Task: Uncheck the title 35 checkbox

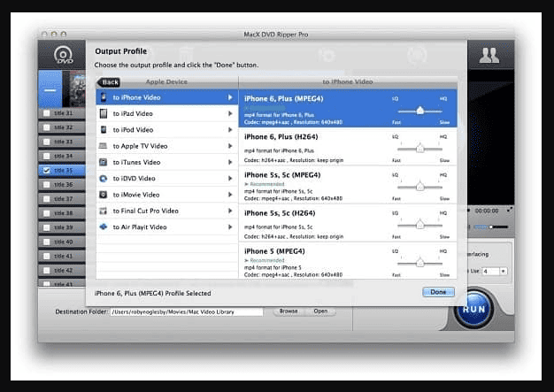Action: pyautogui.click(x=46, y=171)
